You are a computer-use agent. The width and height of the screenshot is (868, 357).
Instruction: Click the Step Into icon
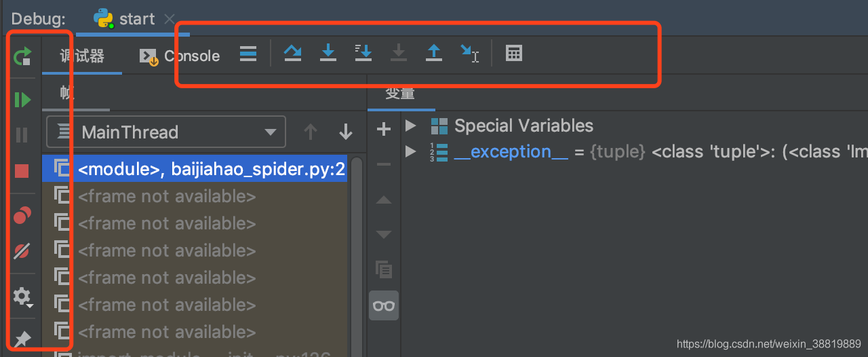[x=328, y=54]
